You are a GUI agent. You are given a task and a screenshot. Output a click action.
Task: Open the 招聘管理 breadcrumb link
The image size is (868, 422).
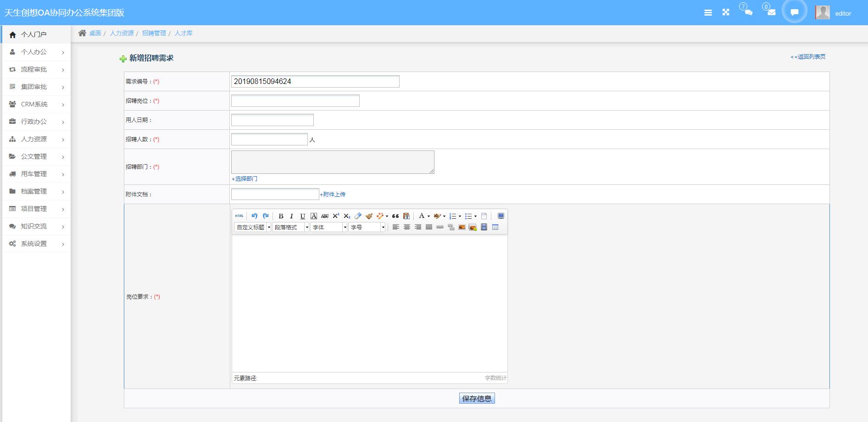[x=154, y=33]
